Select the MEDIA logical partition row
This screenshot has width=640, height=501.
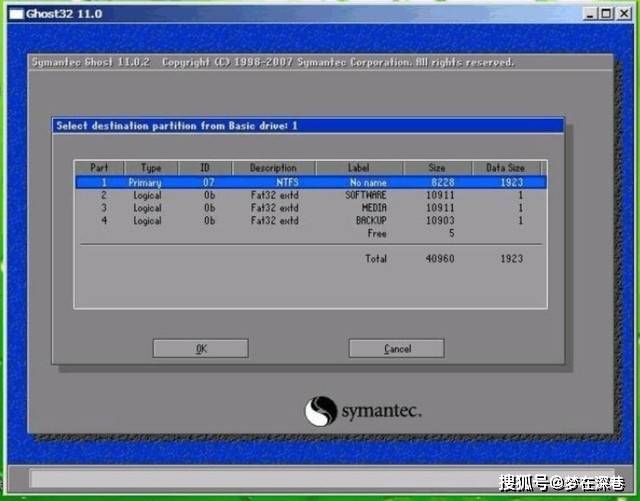311,208
